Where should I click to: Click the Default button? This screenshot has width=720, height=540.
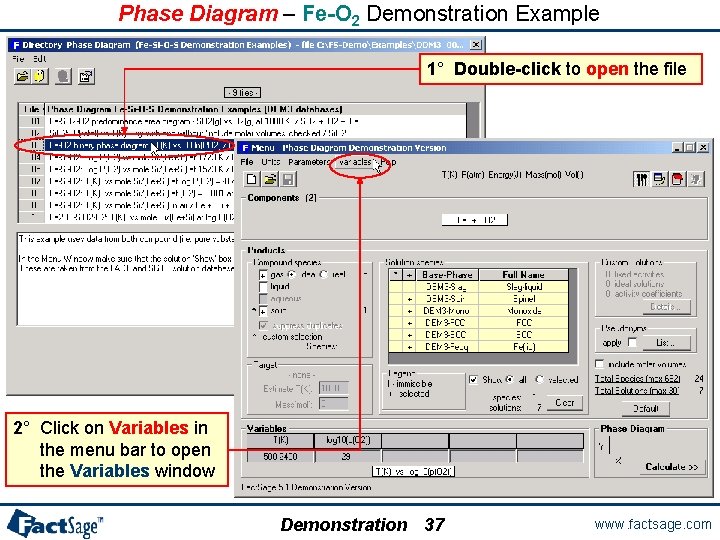tap(646, 408)
